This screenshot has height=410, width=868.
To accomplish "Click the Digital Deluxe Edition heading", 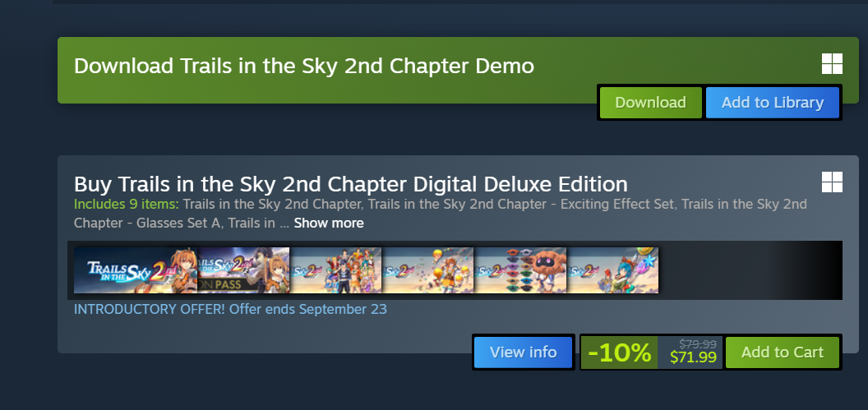I will click(x=351, y=184).
